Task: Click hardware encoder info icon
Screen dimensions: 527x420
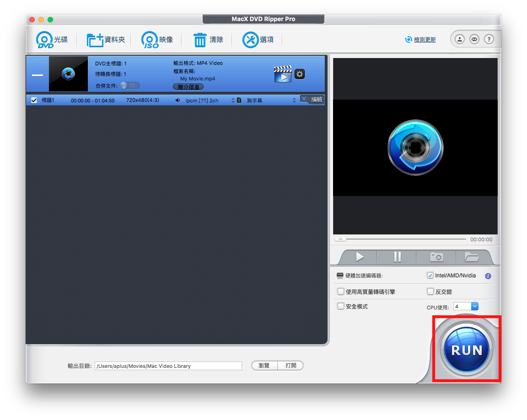Action: [488, 276]
